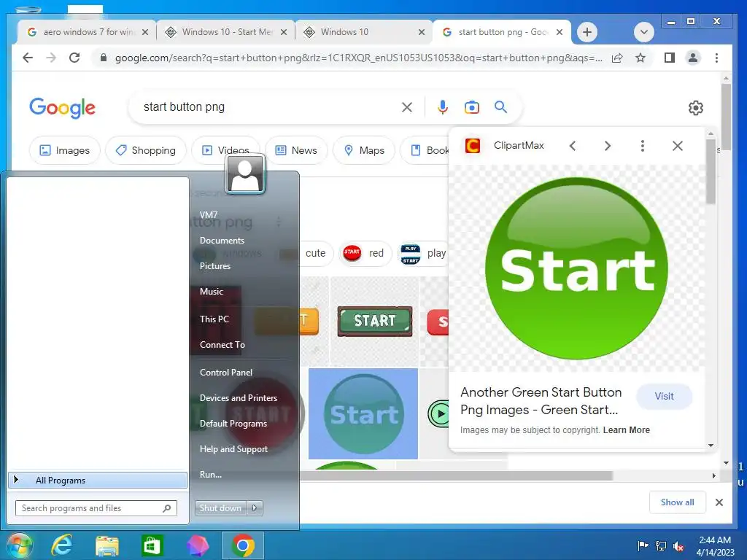Image resolution: width=747 pixels, height=560 pixels.
Task: Clear the Google search box text
Action: (x=407, y=107)
